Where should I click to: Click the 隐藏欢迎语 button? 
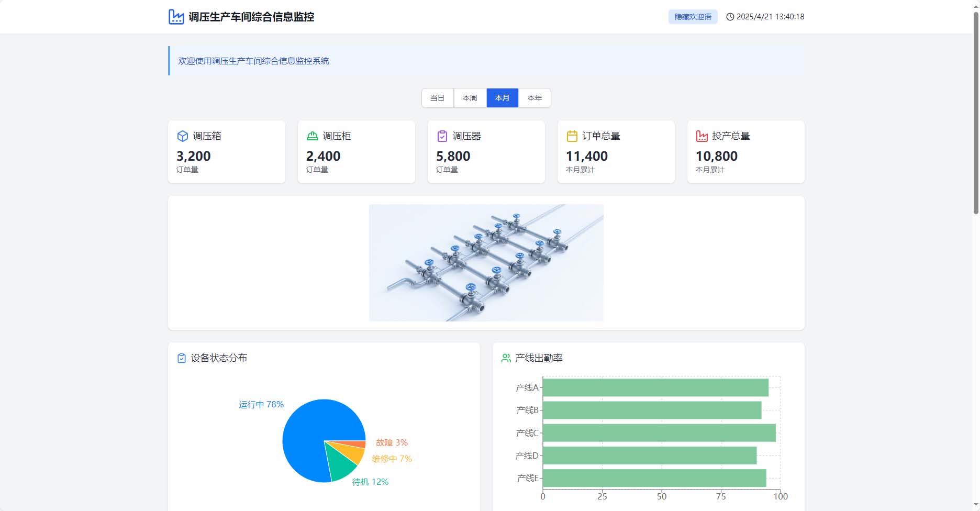(693, 17)
